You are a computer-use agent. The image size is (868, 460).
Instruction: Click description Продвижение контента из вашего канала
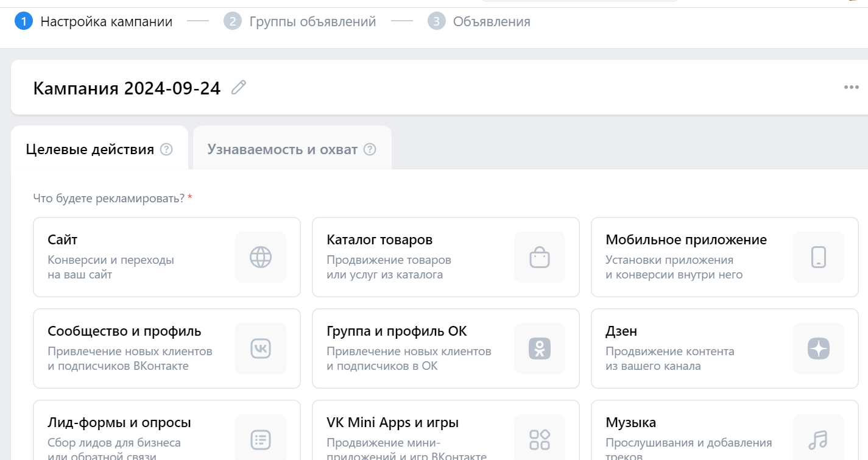tap(670, 359)
